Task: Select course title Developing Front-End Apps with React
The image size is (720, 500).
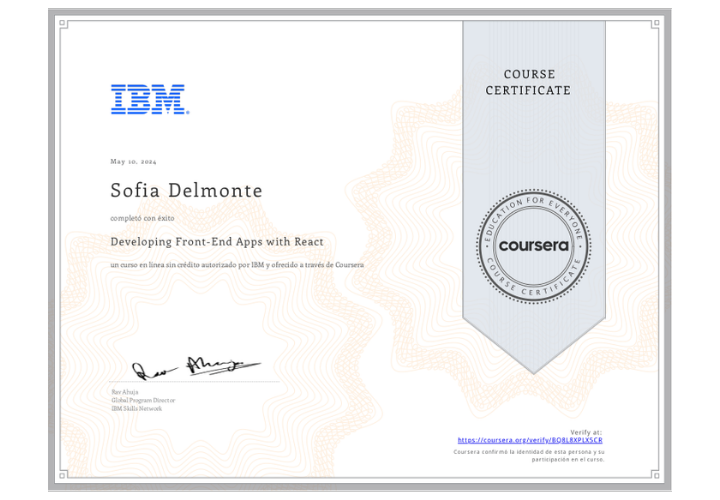Action: [x=217, y=242]
